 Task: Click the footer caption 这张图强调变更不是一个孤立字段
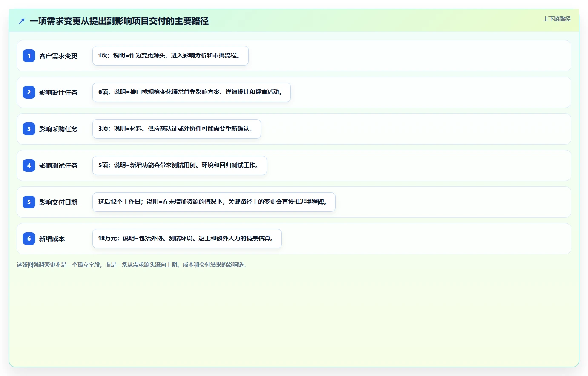coord(132,265)
